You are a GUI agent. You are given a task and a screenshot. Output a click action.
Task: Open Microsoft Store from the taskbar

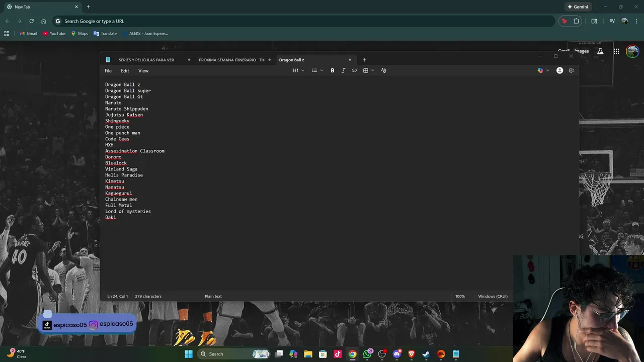tap(323, 354)
